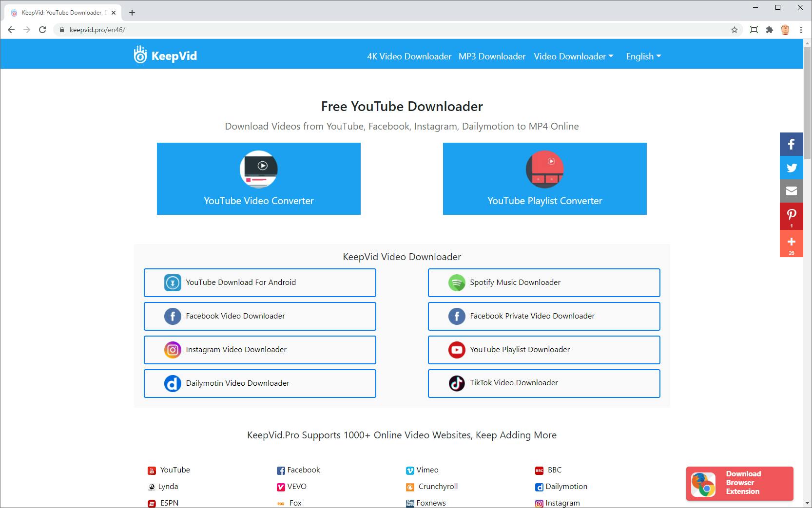Click the ESPN supported site link

coord(169,503)
